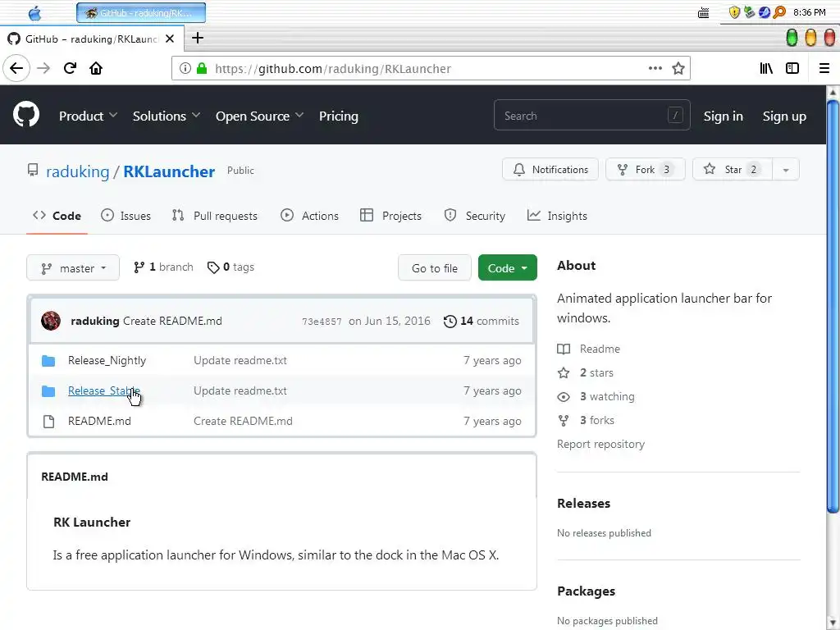The width and height of the screenshot is (840, 630).
Task: Click the site information icon in address bar
Action: click(x=185, y=68)
